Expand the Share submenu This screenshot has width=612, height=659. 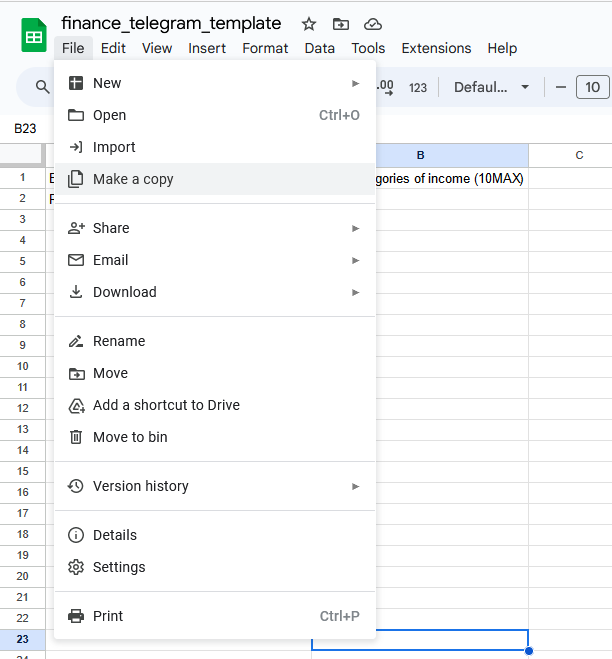(215, 228)
